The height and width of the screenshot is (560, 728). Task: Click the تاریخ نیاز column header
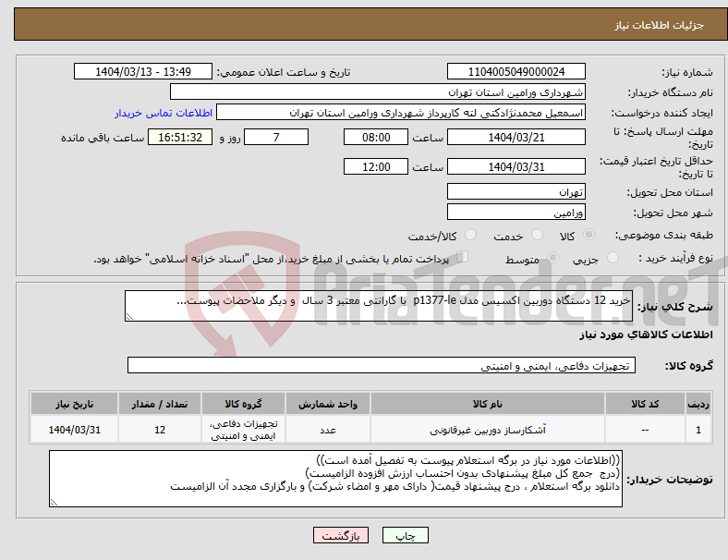(74, 404)
